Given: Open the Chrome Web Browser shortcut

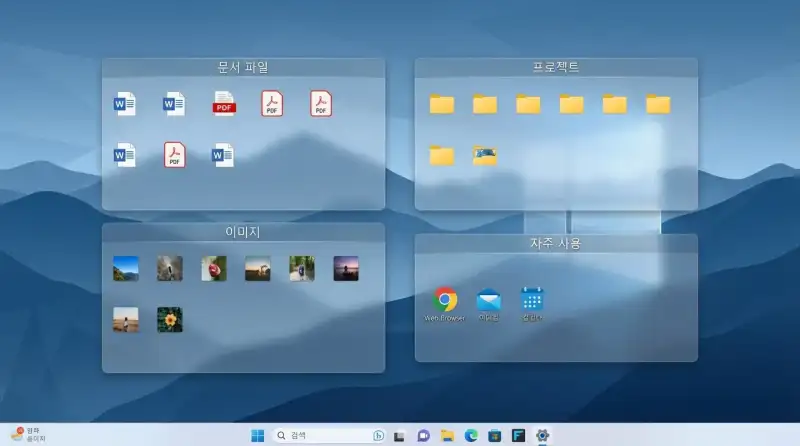Looking at the screenshot, I should (x=445, y=299).
